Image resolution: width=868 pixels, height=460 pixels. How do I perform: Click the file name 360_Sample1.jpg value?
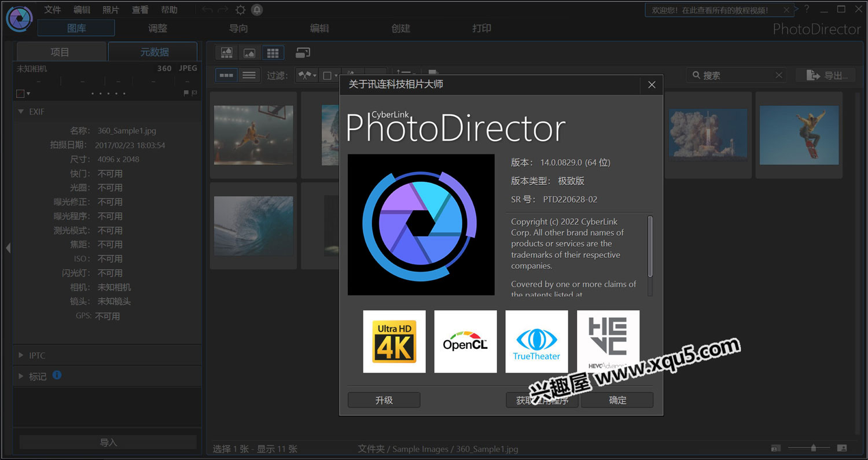(x=127, y=131)
